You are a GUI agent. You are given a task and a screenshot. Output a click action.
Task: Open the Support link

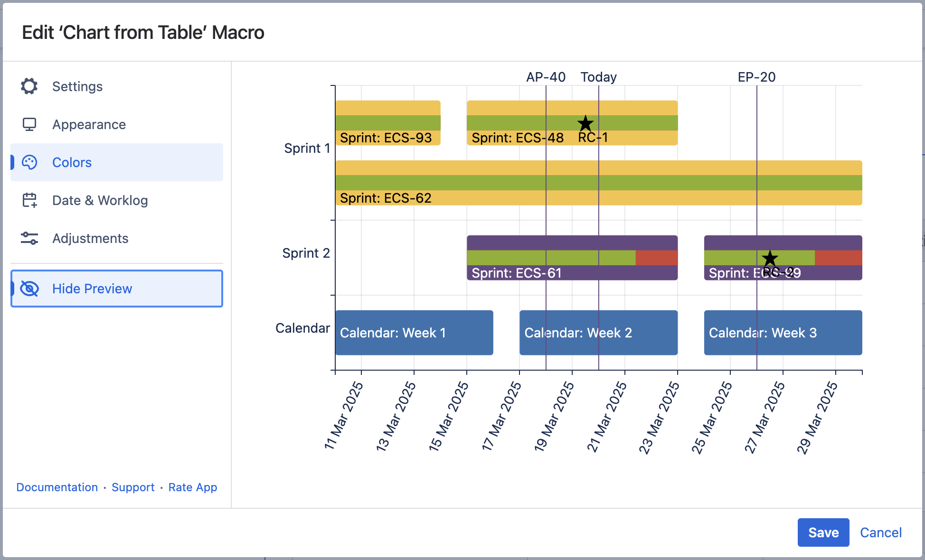133,487
